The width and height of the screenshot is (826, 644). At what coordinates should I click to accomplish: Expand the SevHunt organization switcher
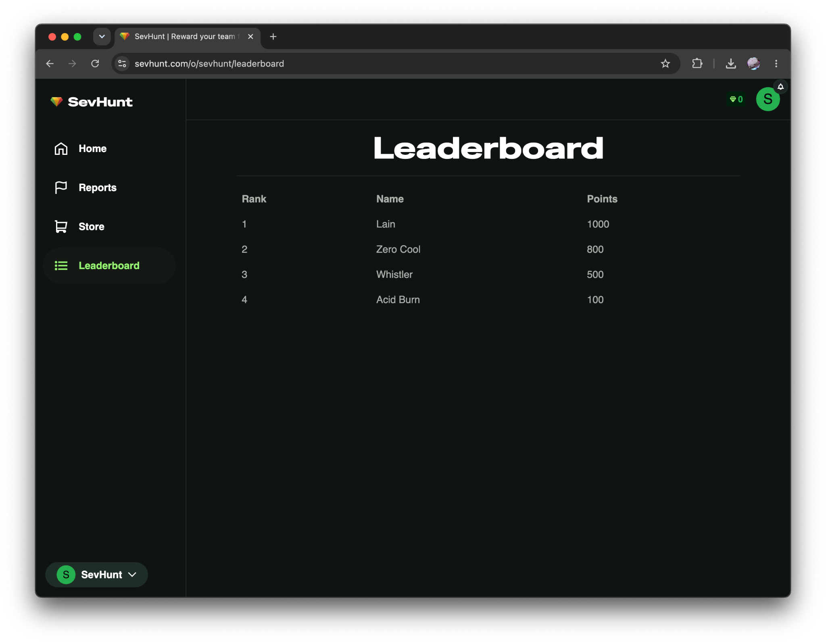point(96,574)
